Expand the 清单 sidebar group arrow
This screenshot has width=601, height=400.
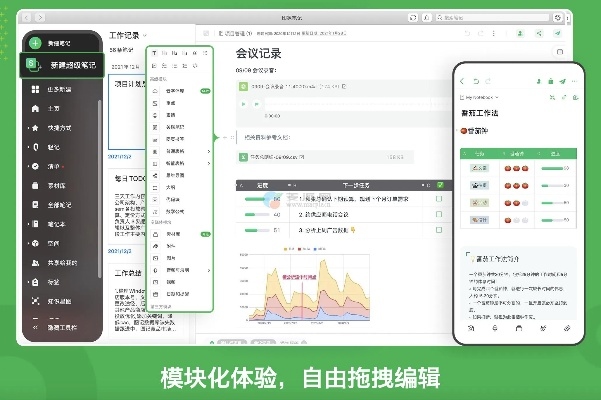[28, 166]
